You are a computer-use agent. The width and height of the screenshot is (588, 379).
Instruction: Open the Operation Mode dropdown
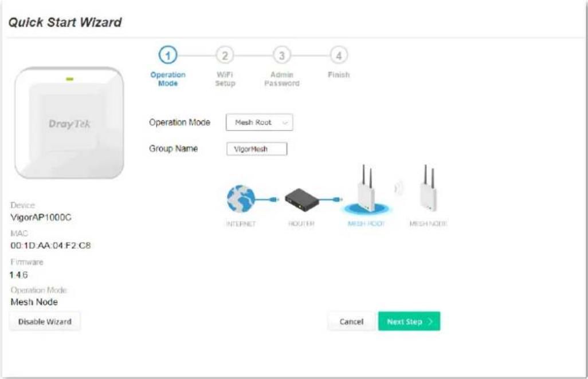click(259, 123)
